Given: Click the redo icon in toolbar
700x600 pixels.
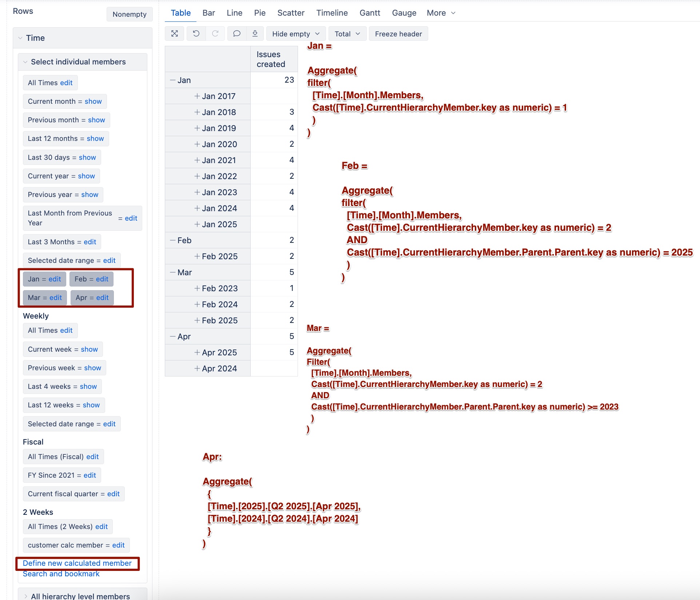Looking at the screenshot, I should point(215,33).
